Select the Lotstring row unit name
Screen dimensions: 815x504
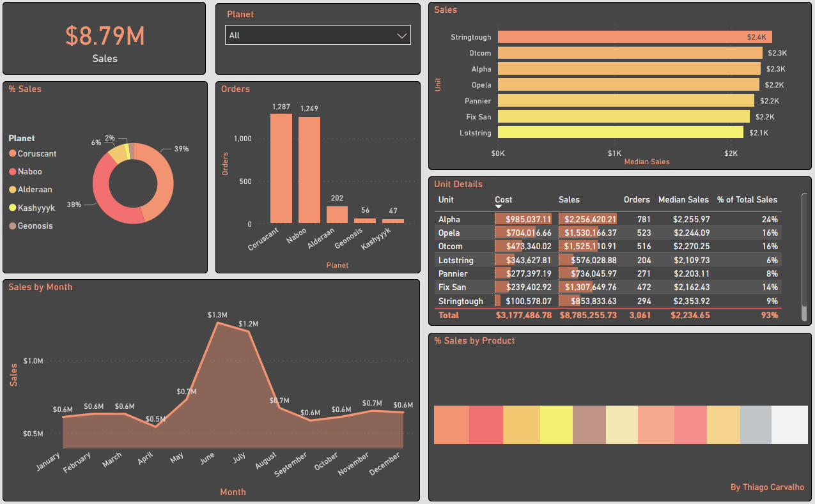click(x=456, y=261)
